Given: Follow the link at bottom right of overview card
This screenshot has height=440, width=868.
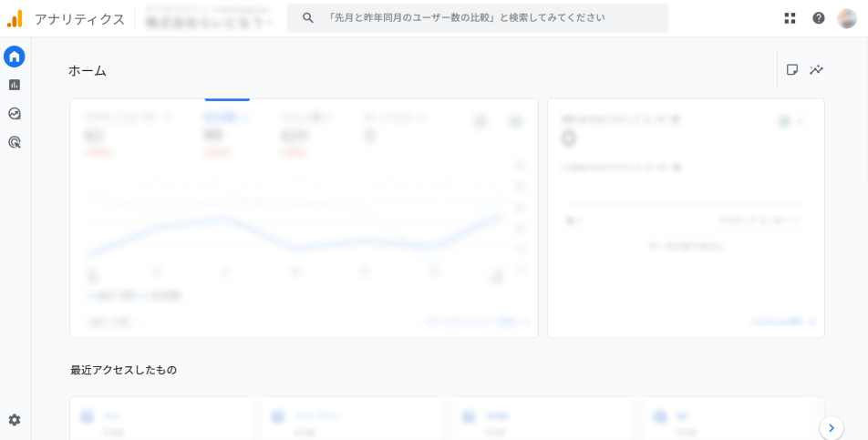Looking at the screenshot, I should 478,322.
